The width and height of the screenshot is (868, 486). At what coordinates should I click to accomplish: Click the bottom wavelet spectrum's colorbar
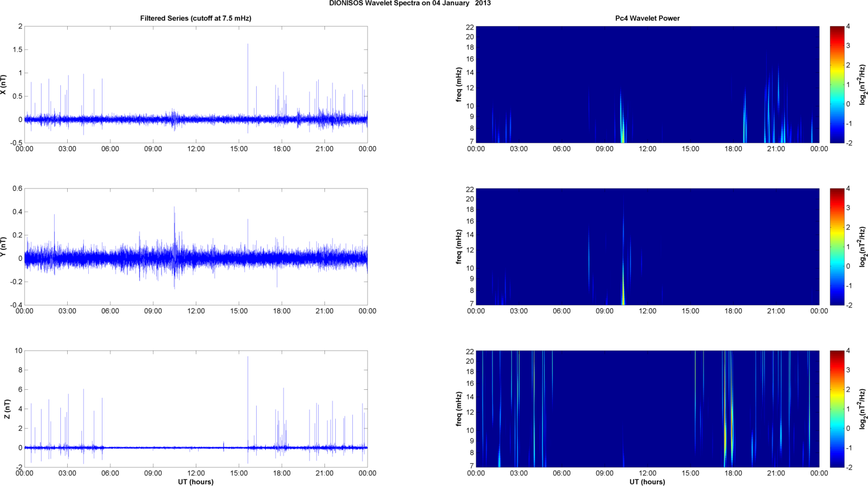[837, 409]
